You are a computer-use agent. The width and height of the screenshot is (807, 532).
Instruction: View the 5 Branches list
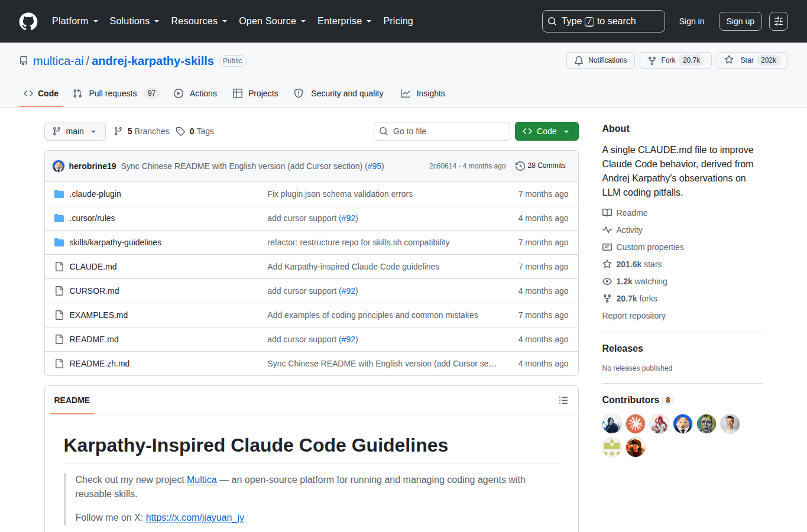pos(142,131)
